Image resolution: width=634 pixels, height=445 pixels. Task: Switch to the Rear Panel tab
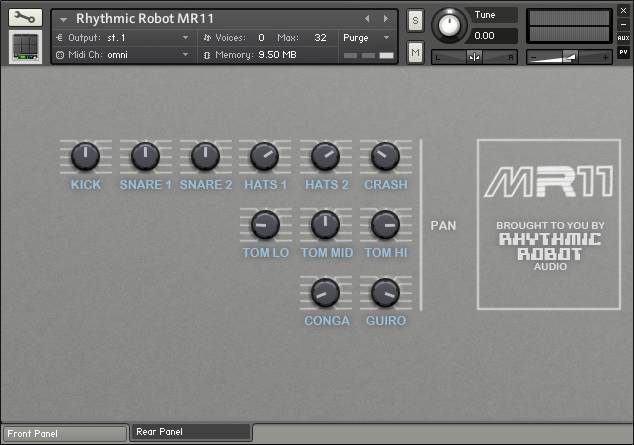pyautogui.click(x=191, y=432)
